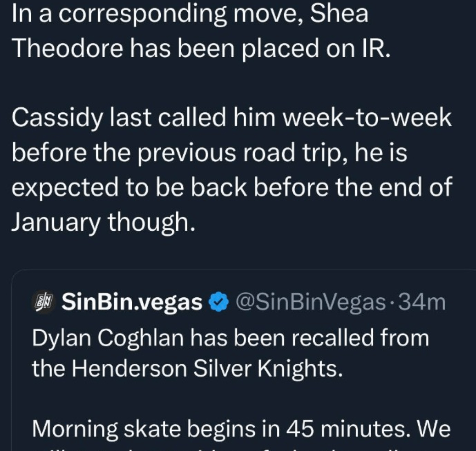Click the line starting with 'Dylan Coghlan'
Viewport: 476px width, 451px height.
click(230, 338)
